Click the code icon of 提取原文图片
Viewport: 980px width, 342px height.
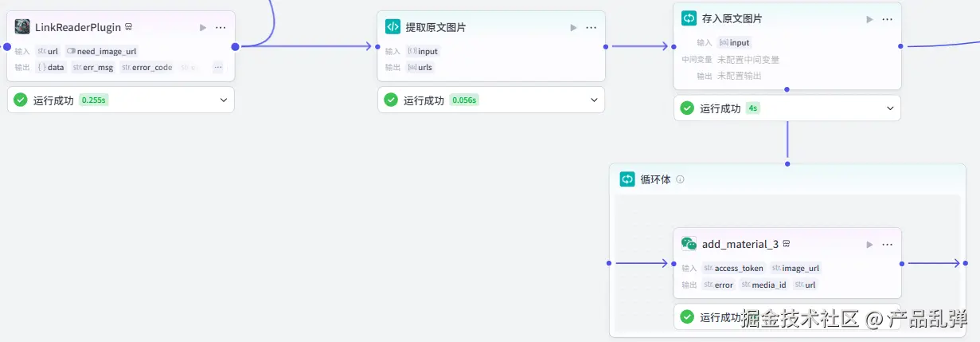[392, 27]
